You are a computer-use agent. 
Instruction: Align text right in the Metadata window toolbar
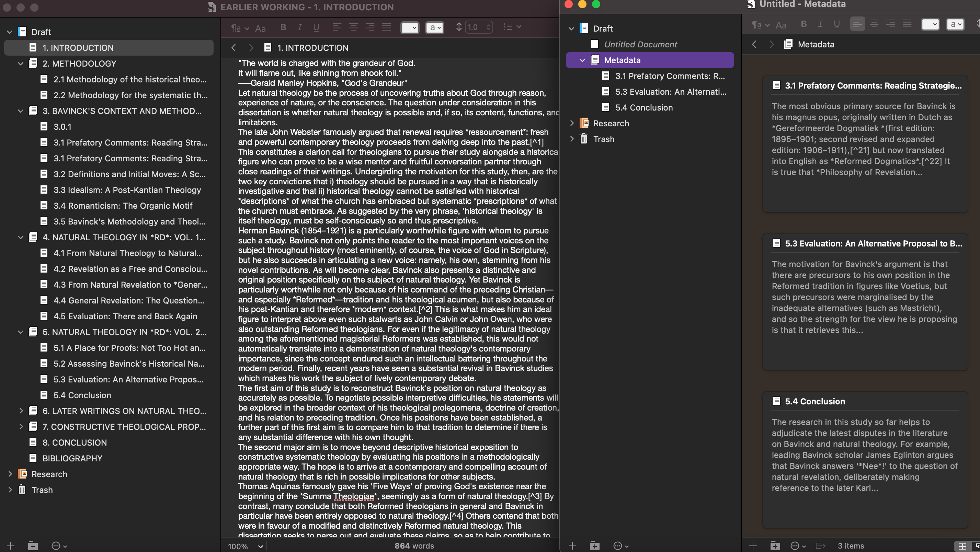tap(891, 24)
